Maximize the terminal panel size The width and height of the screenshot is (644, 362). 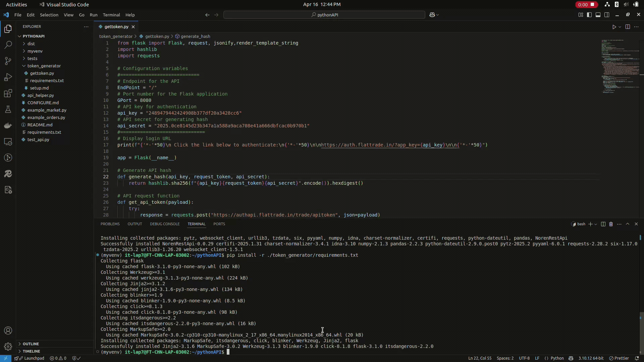tap(628, 224)
